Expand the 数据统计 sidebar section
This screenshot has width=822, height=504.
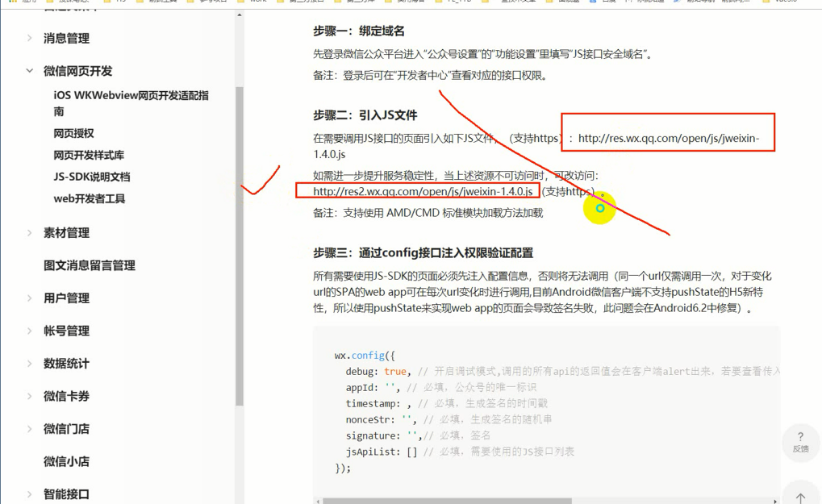pos(30,364)
